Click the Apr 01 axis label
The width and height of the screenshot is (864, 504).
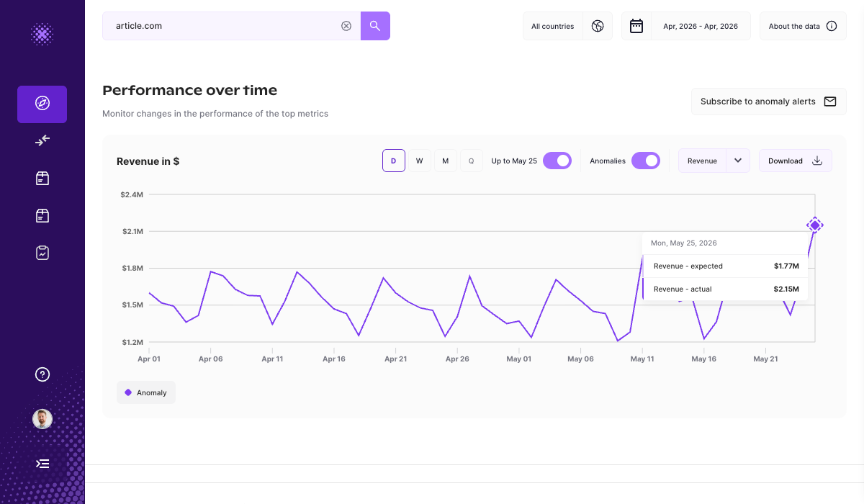(149, 359)
